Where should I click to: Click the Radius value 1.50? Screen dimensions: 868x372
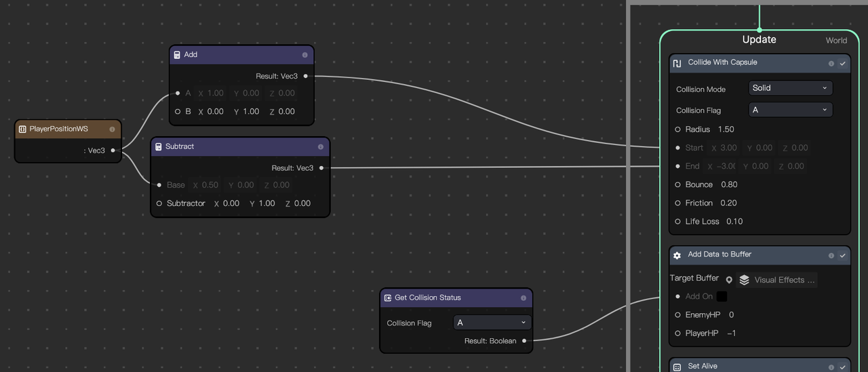tap(726, 129)
